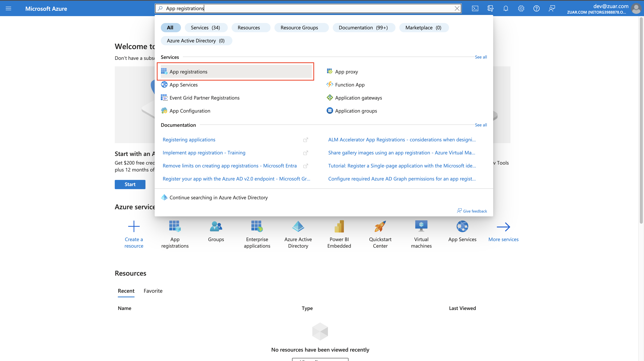Screen dimensions: 644x361
Task: Open Implement app registration - Training link
Action: point(204,152)
